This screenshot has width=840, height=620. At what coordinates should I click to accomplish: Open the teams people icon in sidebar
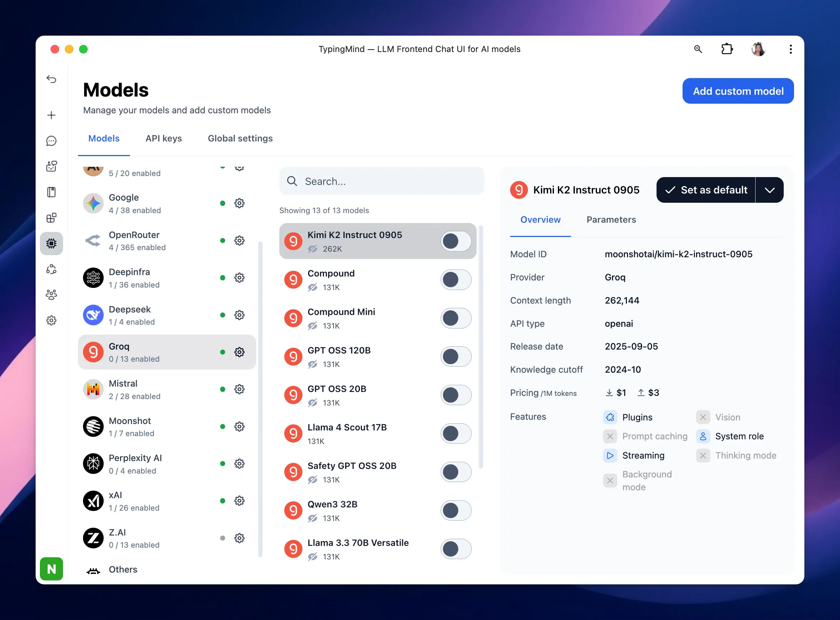tap(51, 295)
